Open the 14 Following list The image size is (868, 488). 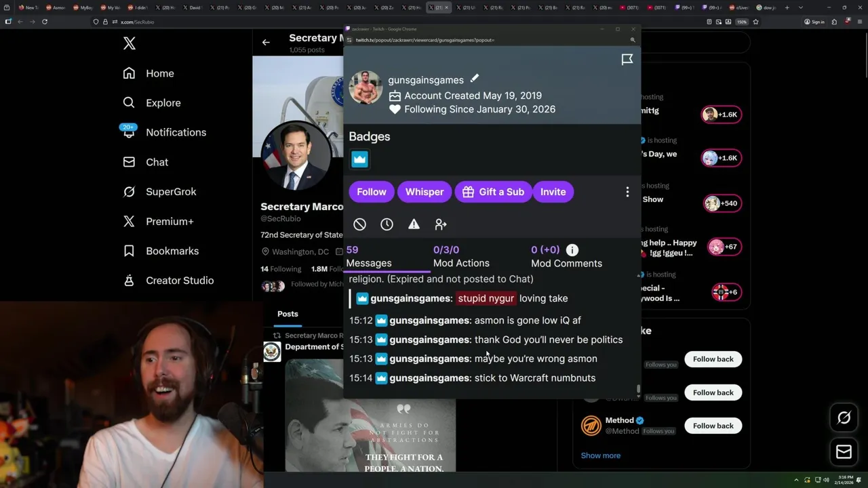[281, 269]
